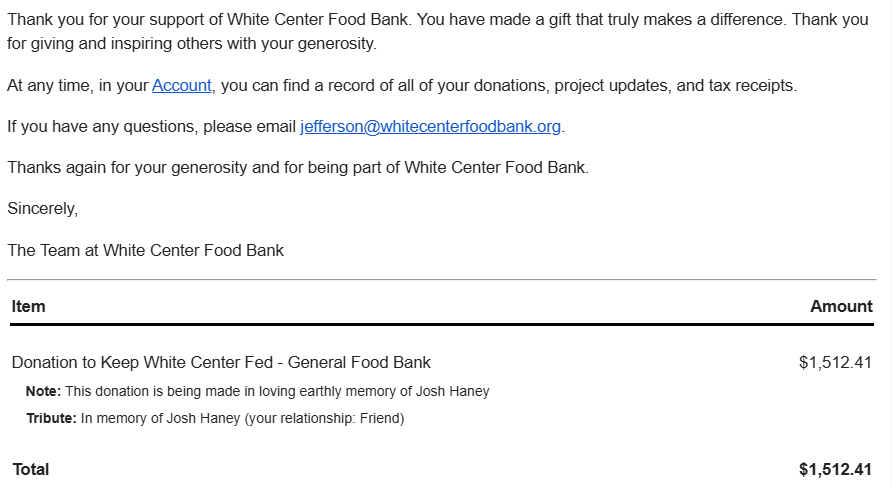Click the loving earthly memory note text
892x487 pixels.
click(x=277, y=391)
